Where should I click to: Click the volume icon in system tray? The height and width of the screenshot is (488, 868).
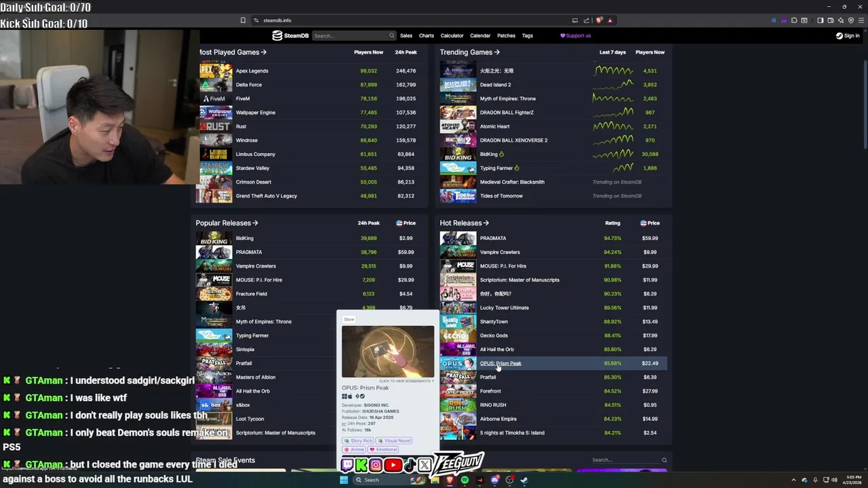(x=834, y=480)
